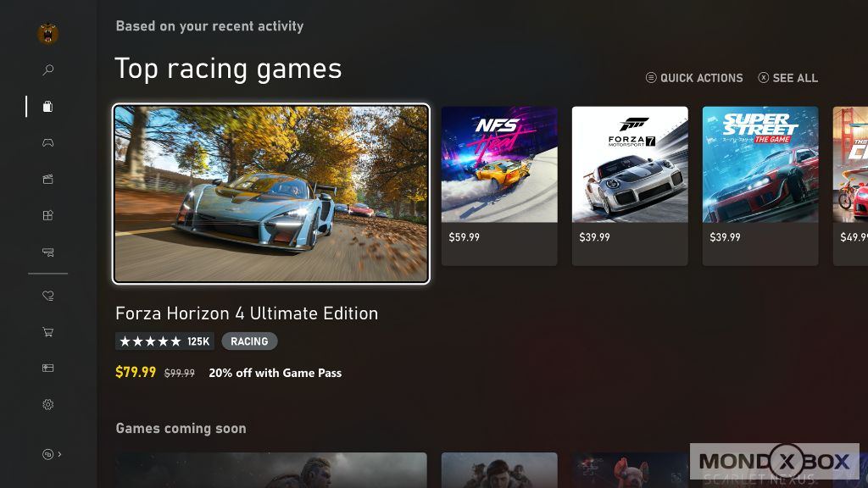Click See All for top racing games
Viewport: 868px width, 488px height.
coord(787,78)
